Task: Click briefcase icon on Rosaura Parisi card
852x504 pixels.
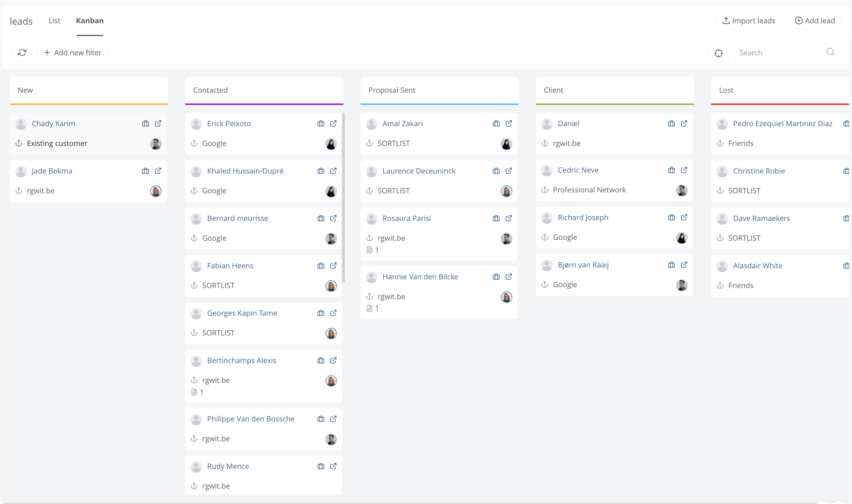Action: tap(496, 218)
